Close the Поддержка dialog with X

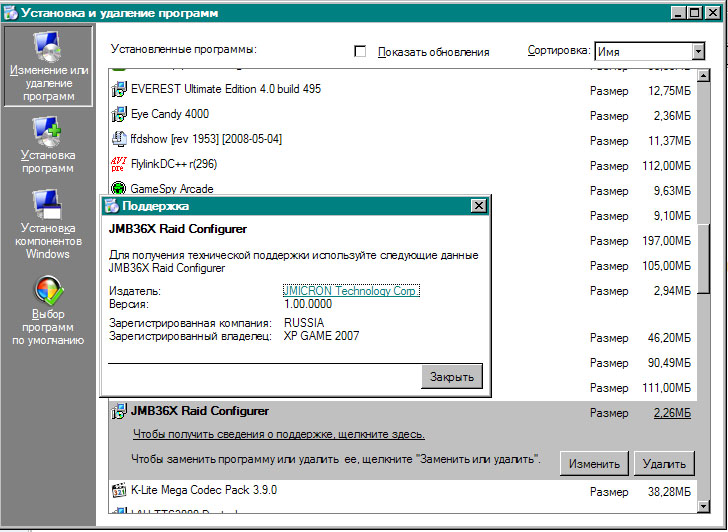[x=478, y=206]
